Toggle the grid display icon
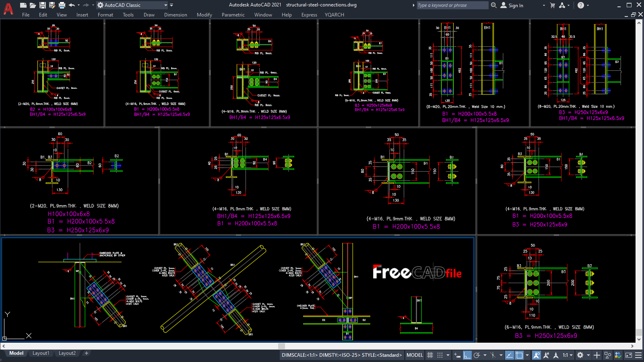The height and width of the screenshot is (362, 644). pyautogui.click(x=430, y=355)
